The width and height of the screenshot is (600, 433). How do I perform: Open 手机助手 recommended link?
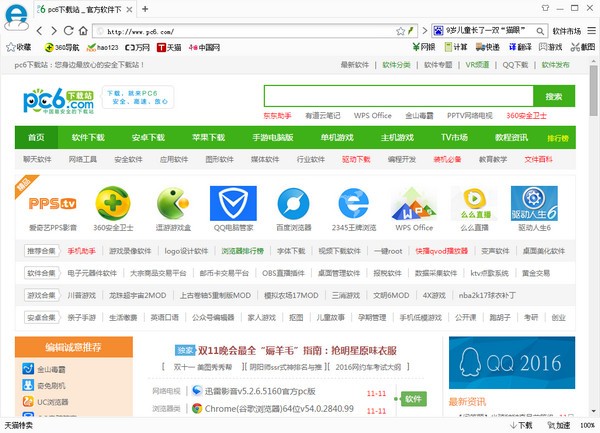coord(82,251)
